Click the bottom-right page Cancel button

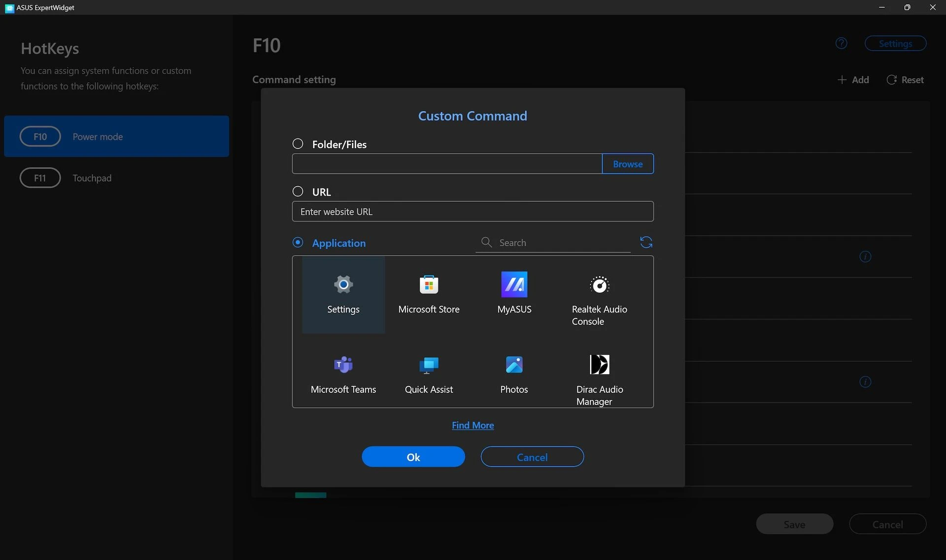tap(887, 524)
